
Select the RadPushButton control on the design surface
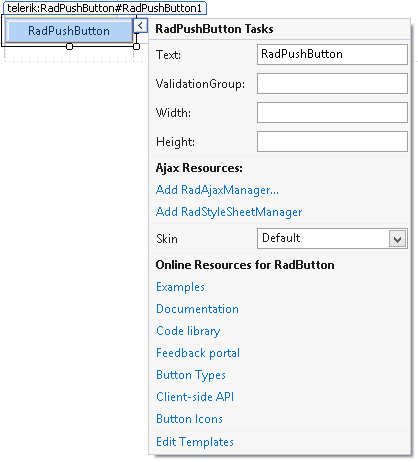coord(69,31)
